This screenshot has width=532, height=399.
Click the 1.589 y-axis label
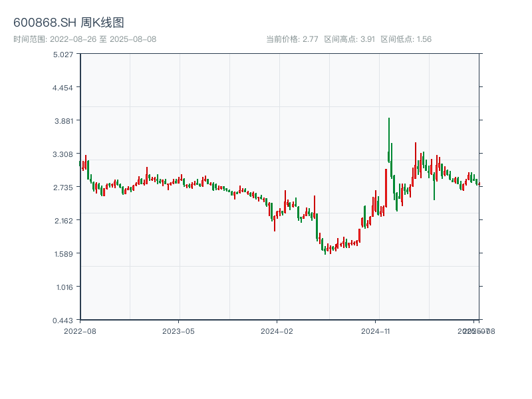click(63, 254)
